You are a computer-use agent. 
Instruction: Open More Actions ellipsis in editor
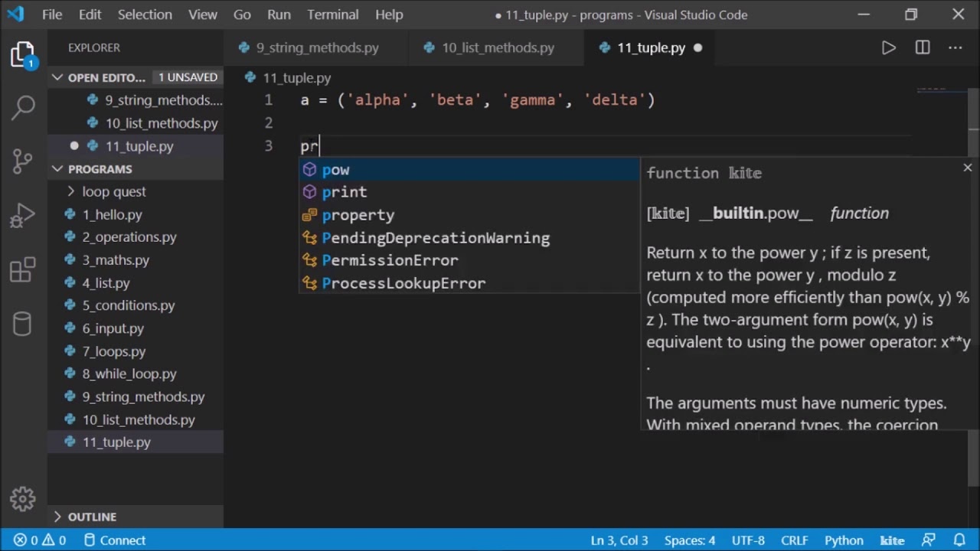[955, 47]
